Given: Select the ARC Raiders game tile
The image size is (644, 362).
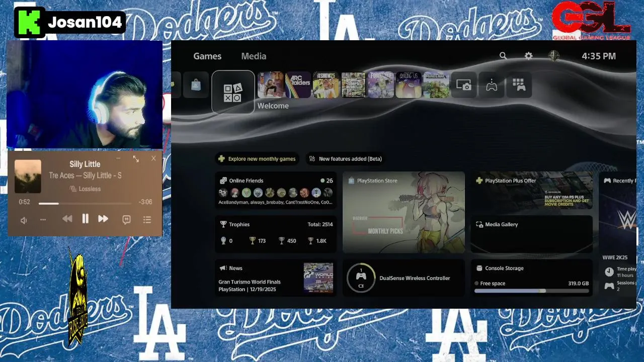Looking at the screenshot, I should (298, 85).
